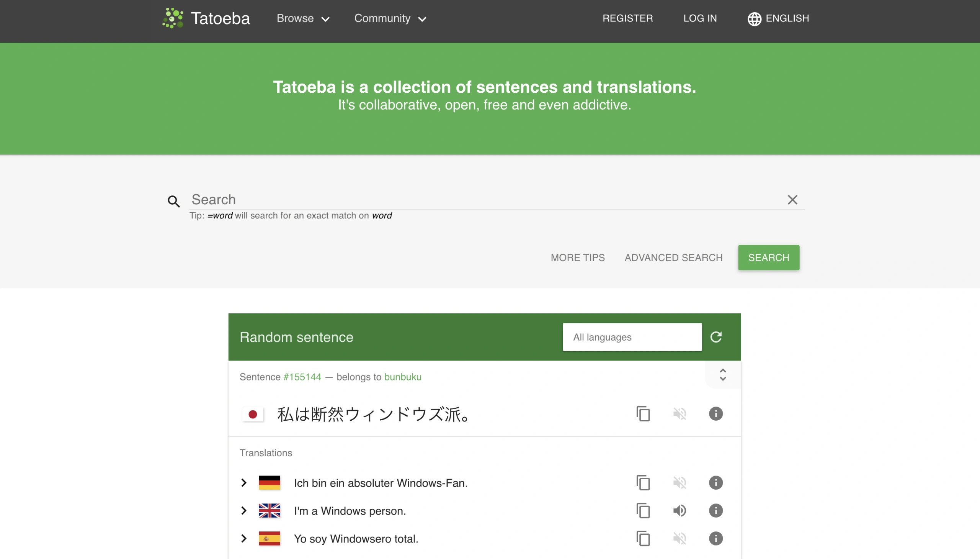Copy the Spanish translation
The height and width of the screenshot is (559, 980).
pos(643,538)
